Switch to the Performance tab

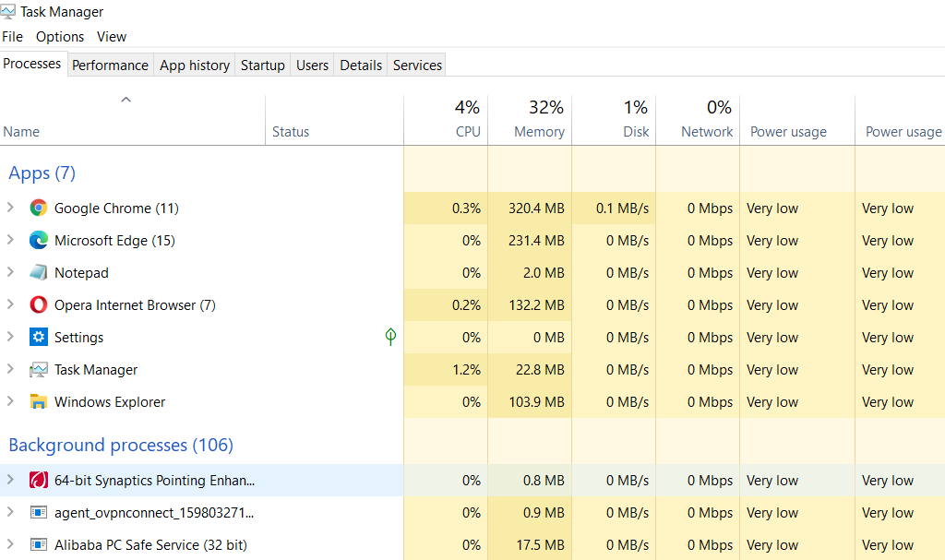tap(111, 66)
